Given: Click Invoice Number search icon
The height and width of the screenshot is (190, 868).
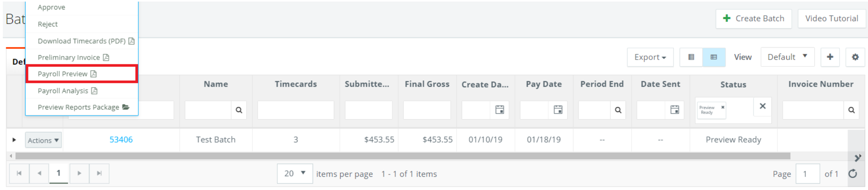Looking at the screenshot, I should [x=851, y=110].
